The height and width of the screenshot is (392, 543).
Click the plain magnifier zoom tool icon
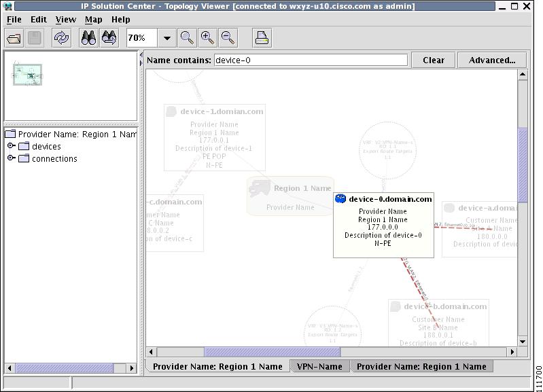point(187,38)
